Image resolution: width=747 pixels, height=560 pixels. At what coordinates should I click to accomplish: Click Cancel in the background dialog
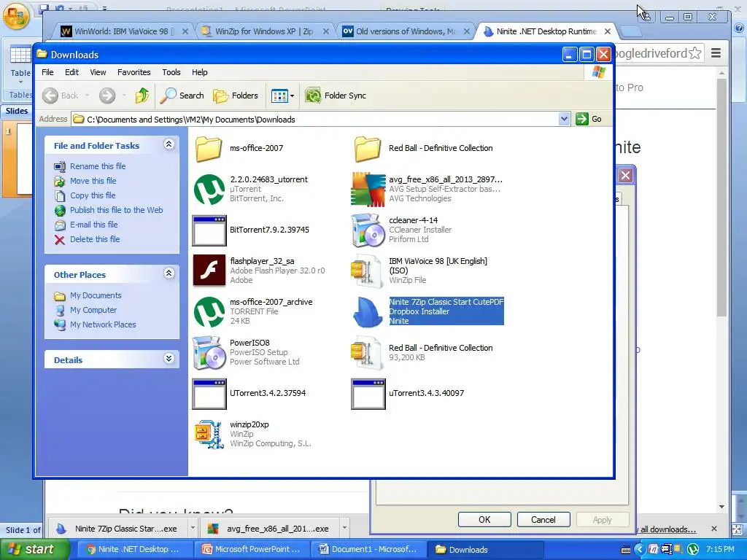coord(543,519)
